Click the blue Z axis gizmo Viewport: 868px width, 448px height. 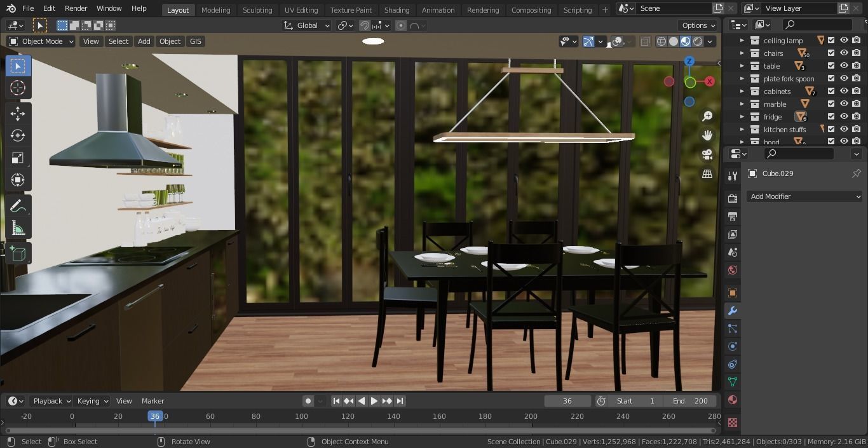click(689, 61)
